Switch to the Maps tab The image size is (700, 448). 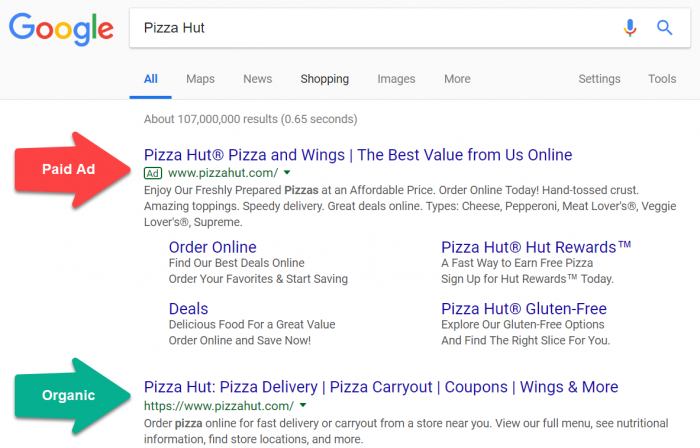click(200, 79)
